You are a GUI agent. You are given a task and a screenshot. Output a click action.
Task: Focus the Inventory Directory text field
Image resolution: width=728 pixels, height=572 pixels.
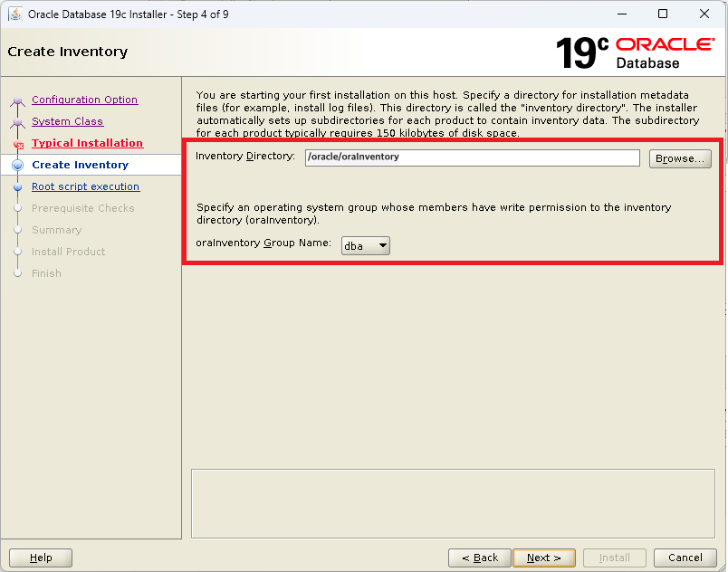click(x=472, y=157)
